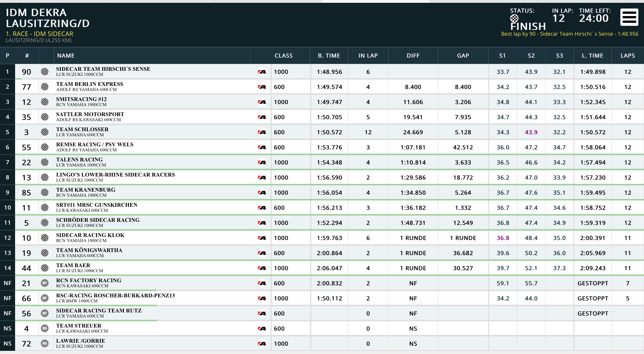Screen dimensions: 644x354
Task: Click the LAPS column header
Action: click(628, 56)
